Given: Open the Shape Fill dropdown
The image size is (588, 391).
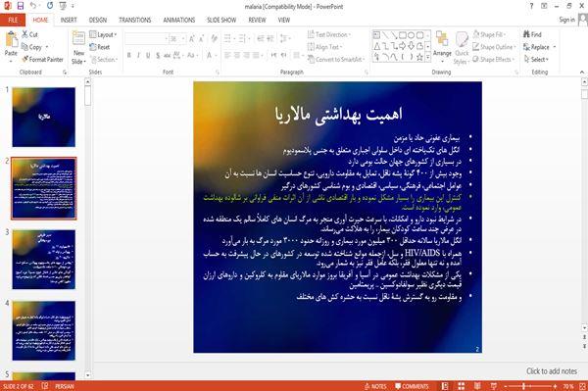Looking at the screenshot, I should tap(489, 34).
